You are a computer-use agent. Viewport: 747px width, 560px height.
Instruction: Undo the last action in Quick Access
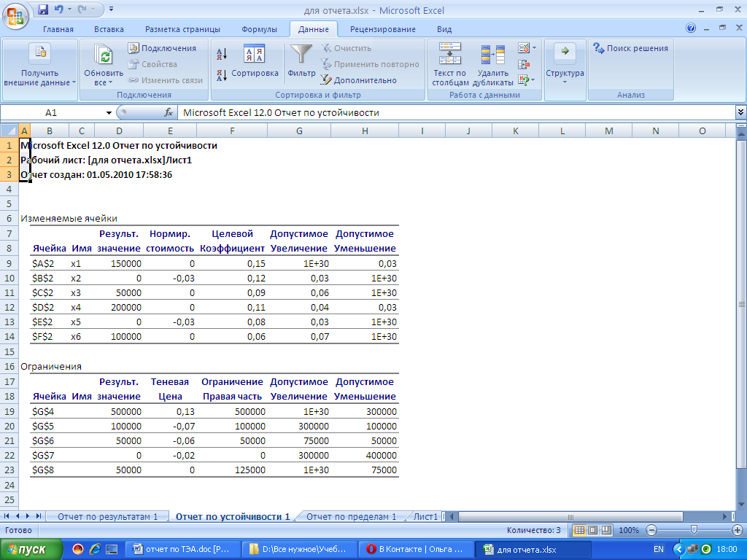[x=59, y=9]
